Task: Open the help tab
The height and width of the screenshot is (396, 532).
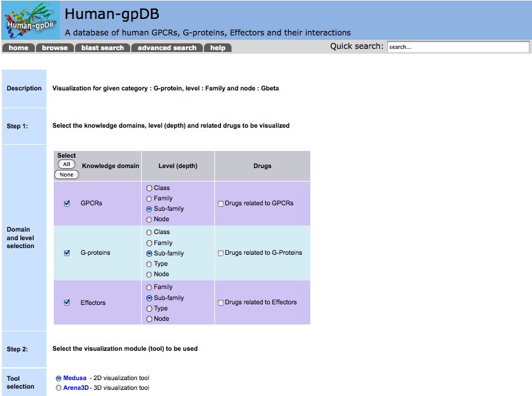Action: [217, 48]
